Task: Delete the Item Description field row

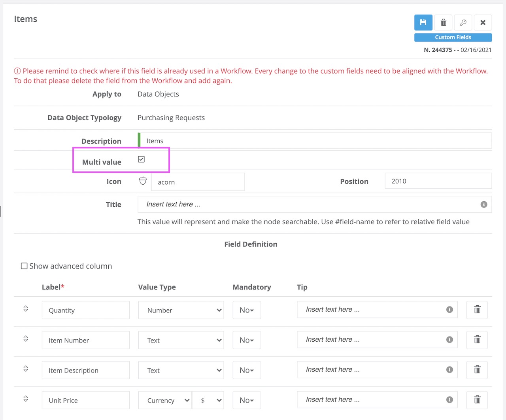Action: [477, 370]
